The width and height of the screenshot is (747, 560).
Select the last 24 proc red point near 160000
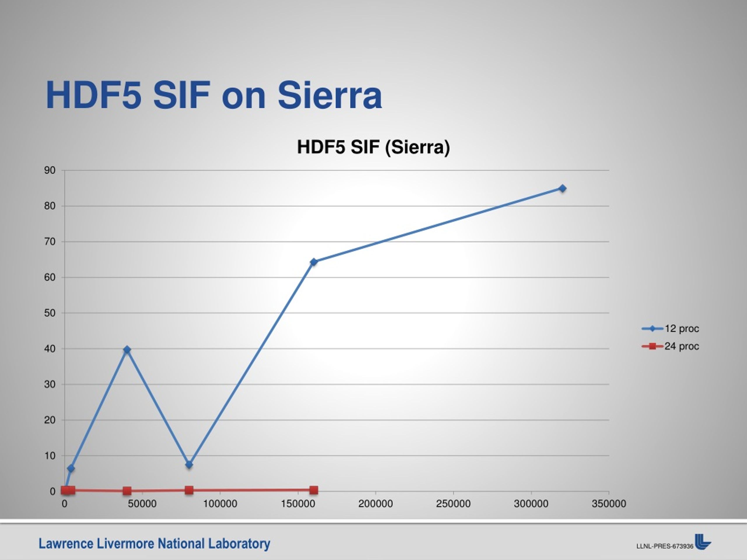click(x=314, y=490)
